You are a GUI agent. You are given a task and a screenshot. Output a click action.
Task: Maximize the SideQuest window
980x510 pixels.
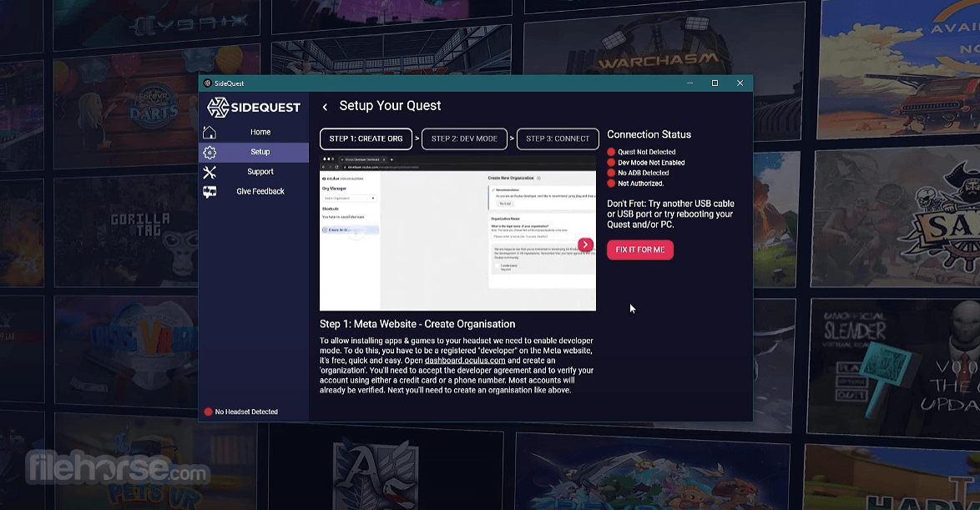click(x=715, y=83)
